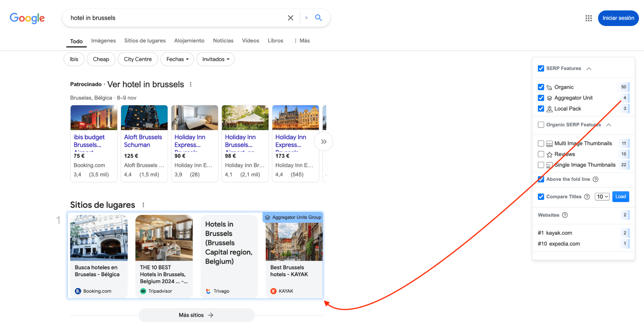Click the help icon next to Above the fold line
The height and width of the screenshot is (329, 644).
tap(595, 179)
